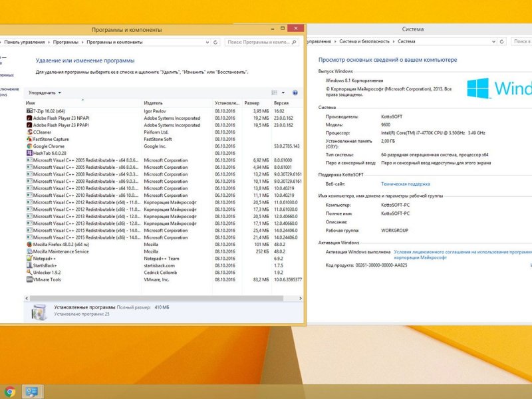This screenshot has height=399, width=532.
Task: Select Visual C++ 2012 (x86) installer icon
Action: click(29, 209)
